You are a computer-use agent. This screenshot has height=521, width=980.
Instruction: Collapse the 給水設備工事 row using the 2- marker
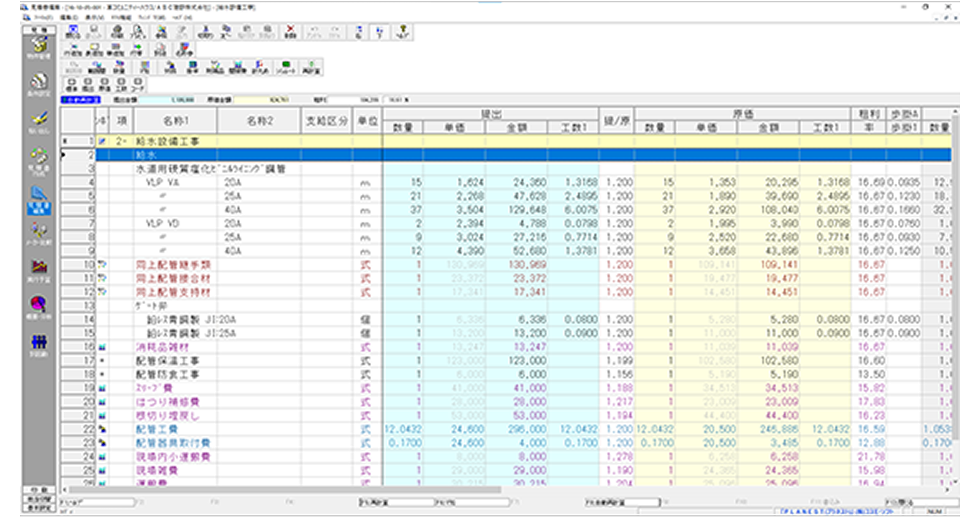[x=121, y=142]
